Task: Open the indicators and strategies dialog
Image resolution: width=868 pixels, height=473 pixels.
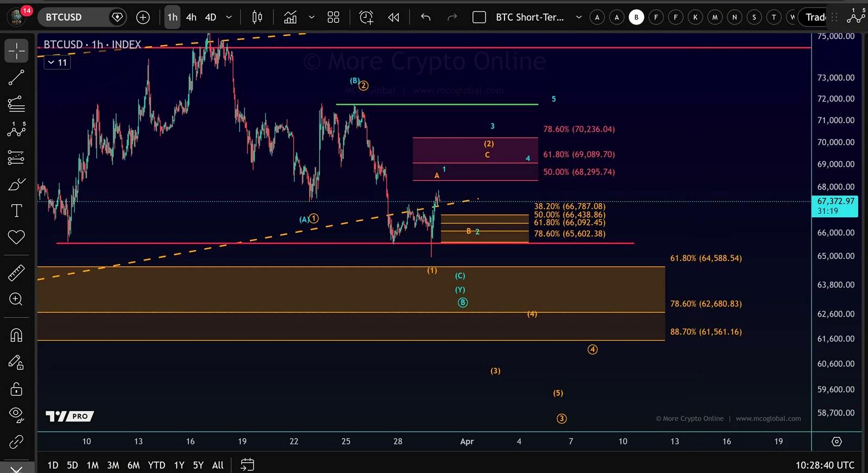Action: coord(290,17)
